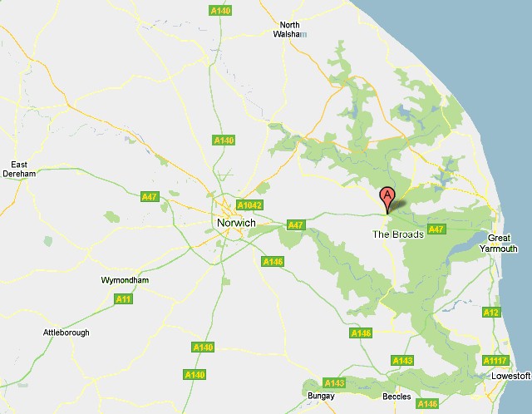Select the East Dereham label
Image resolution: width=532 pixels, height=414 pixels.
tap(19, 170)
